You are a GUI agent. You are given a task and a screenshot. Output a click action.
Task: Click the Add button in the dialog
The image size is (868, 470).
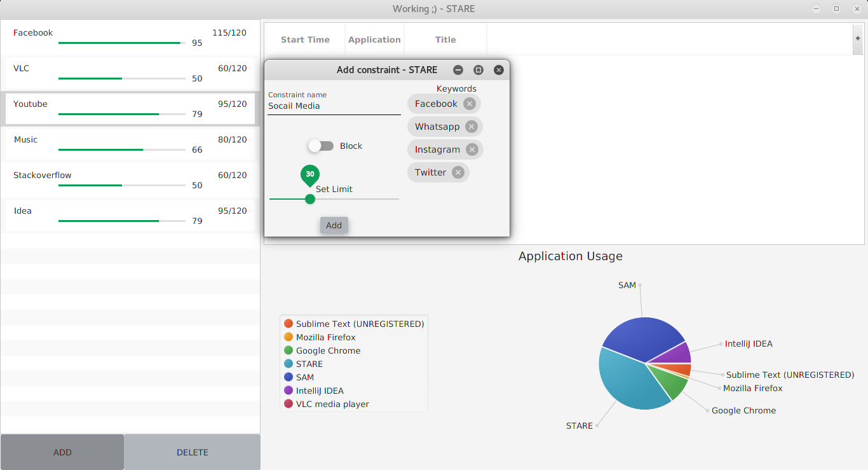click(x=334, y=225)
